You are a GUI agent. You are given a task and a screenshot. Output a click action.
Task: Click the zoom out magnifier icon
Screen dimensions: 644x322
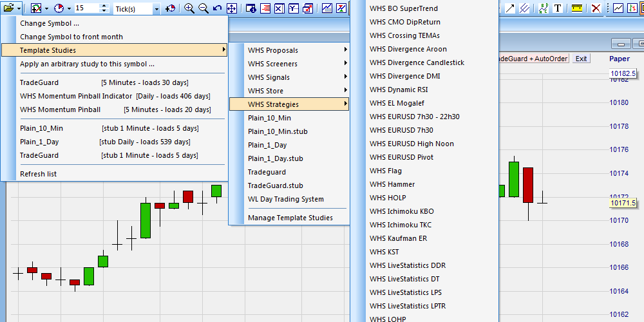click(x=203, y=8)
